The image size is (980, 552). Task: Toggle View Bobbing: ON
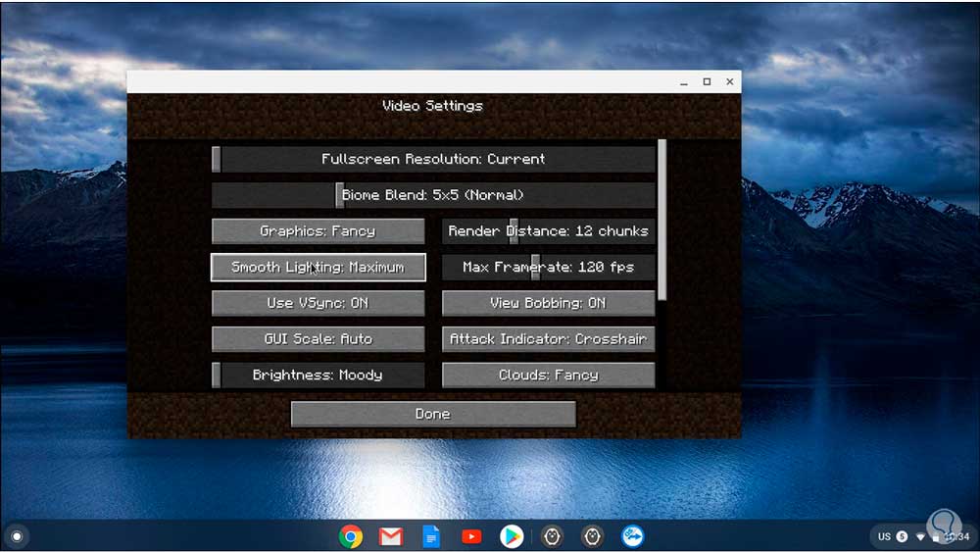point(548,303)
